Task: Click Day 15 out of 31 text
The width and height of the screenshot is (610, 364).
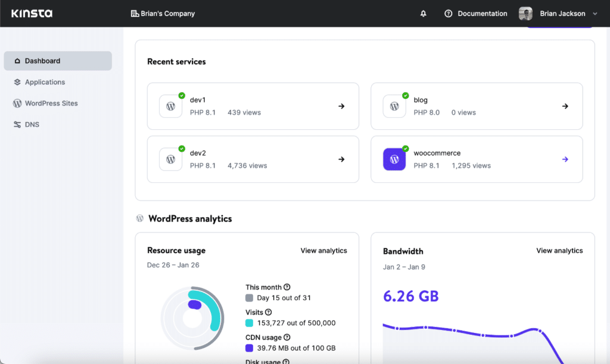Action: point(284,298)
